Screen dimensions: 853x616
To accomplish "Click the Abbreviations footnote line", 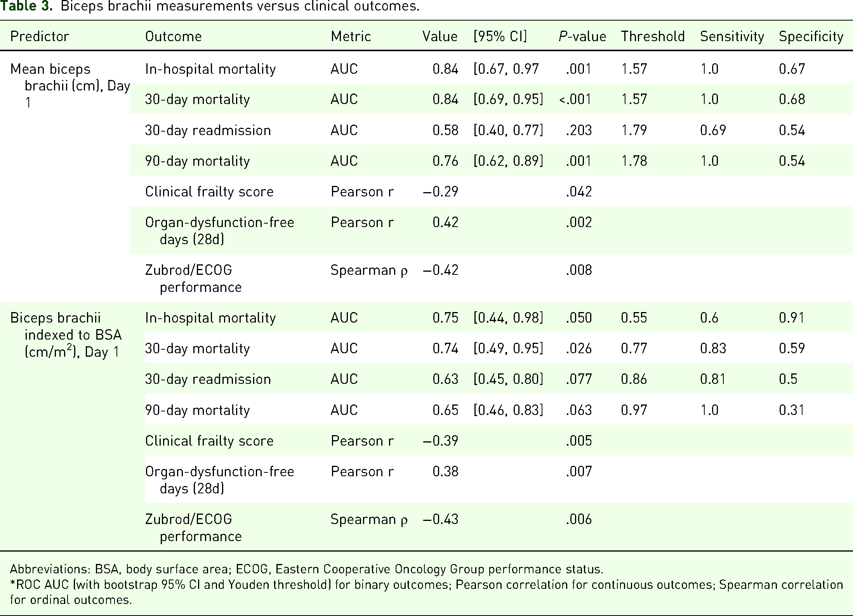I will point(306,569).
